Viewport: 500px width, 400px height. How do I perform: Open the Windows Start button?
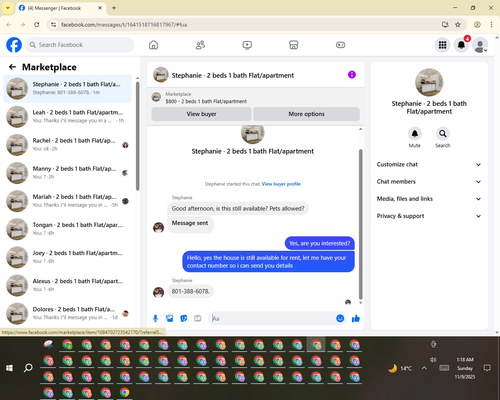(x=9, y=368)
